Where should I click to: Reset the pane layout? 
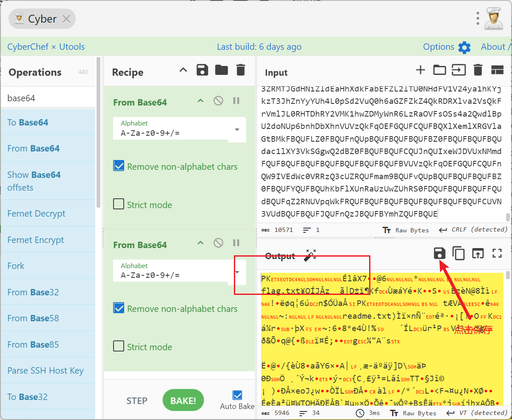click(x=497, y=70)
